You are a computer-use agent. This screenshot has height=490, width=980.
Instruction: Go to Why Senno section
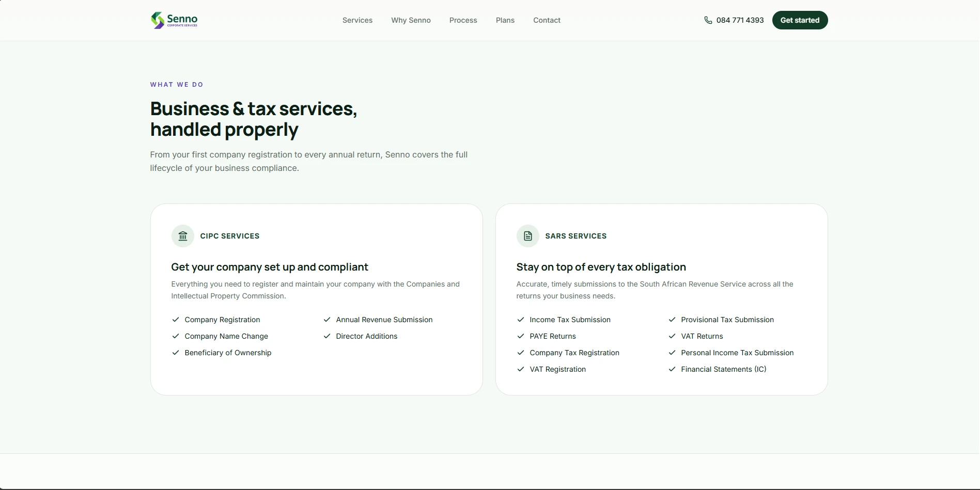pyautogui.click(x=411, y=20)
